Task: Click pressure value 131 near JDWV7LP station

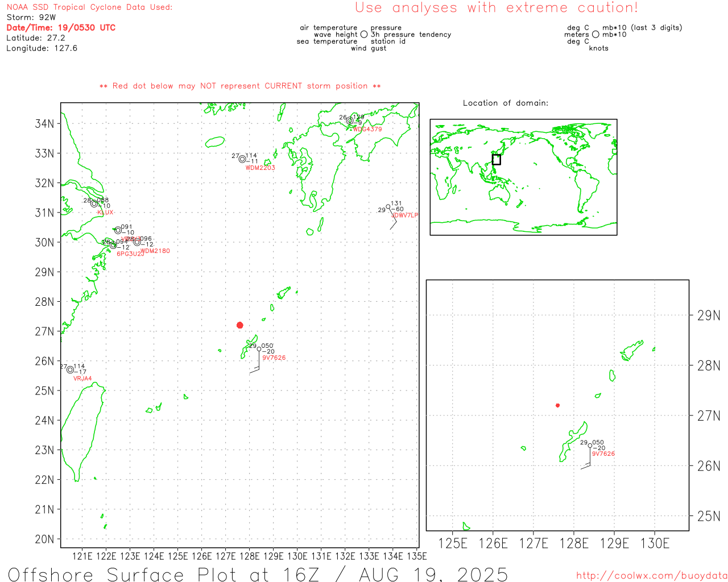Action: (x=396, y=203)
